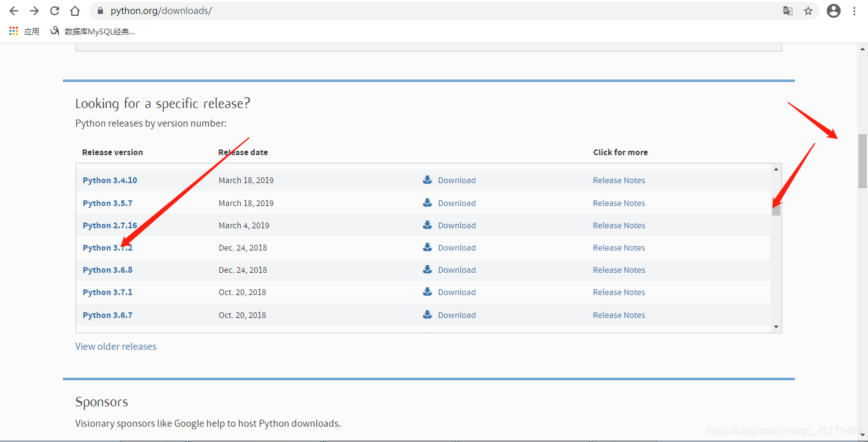Screen dimensions: 868x442
Task: Click Download text for Python 2.7.16
Action: [x=457, y=226]
